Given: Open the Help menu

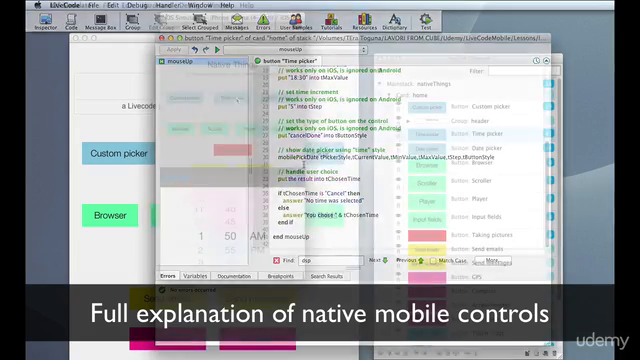Looking at the screenshot, I should point(227,5).
